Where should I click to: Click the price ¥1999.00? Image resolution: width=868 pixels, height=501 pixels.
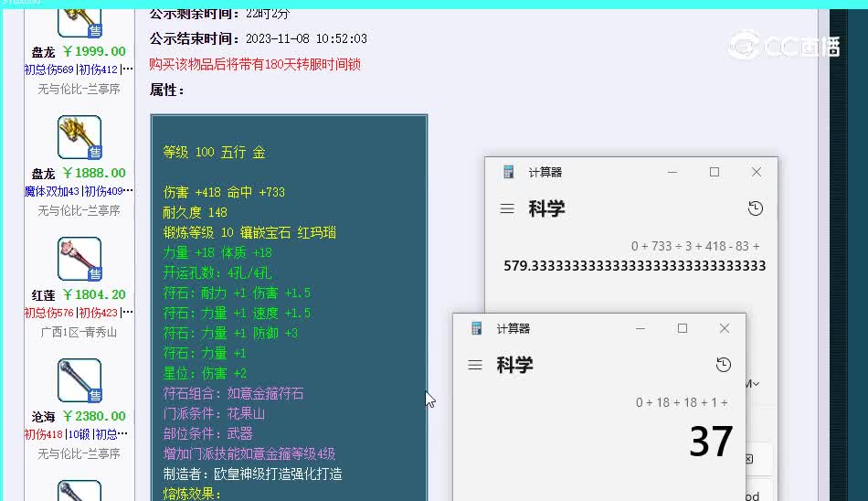(94, 51)
